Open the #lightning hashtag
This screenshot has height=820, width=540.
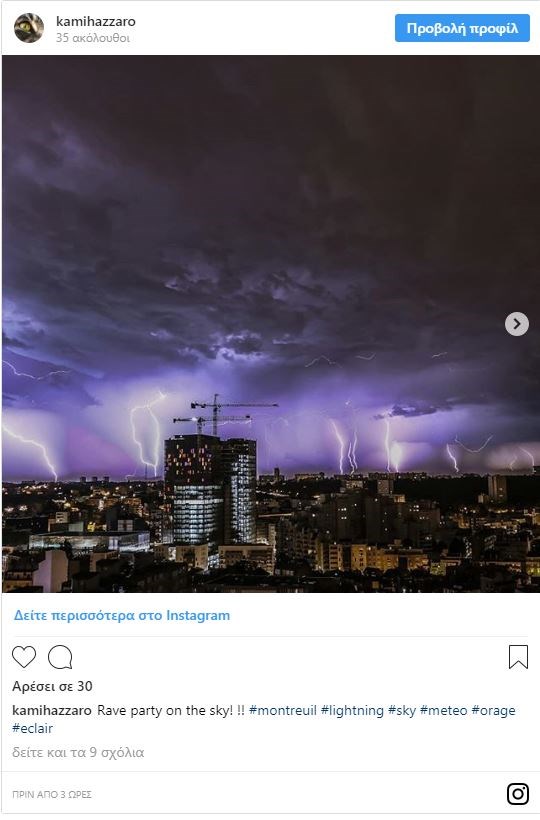(x=352, y=711)
